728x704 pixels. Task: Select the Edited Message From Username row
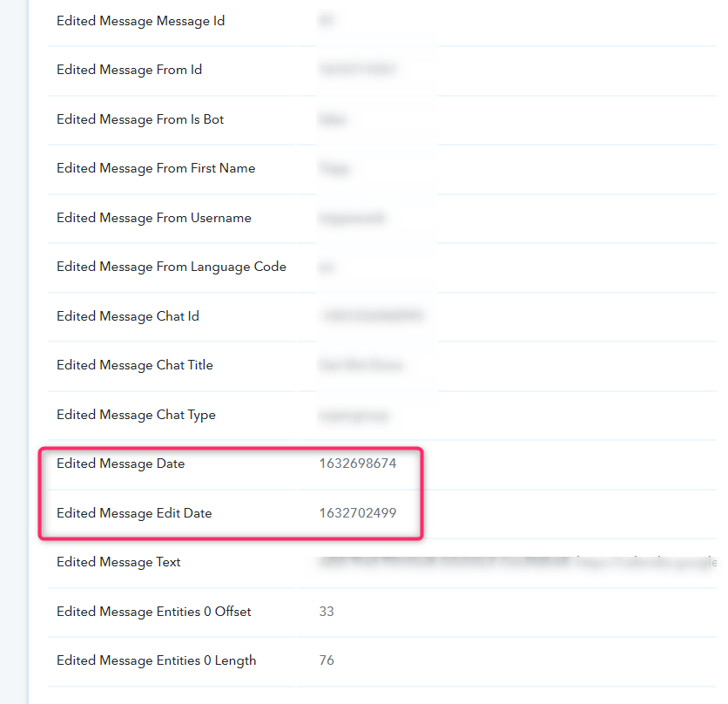coord(381,219)
